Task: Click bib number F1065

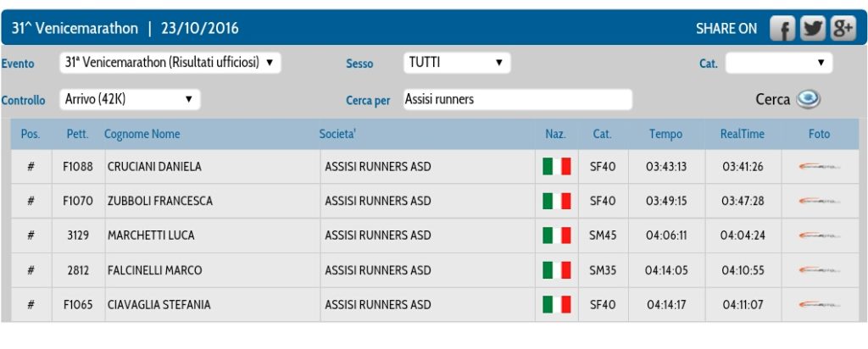Action: (x=78, y=304)
